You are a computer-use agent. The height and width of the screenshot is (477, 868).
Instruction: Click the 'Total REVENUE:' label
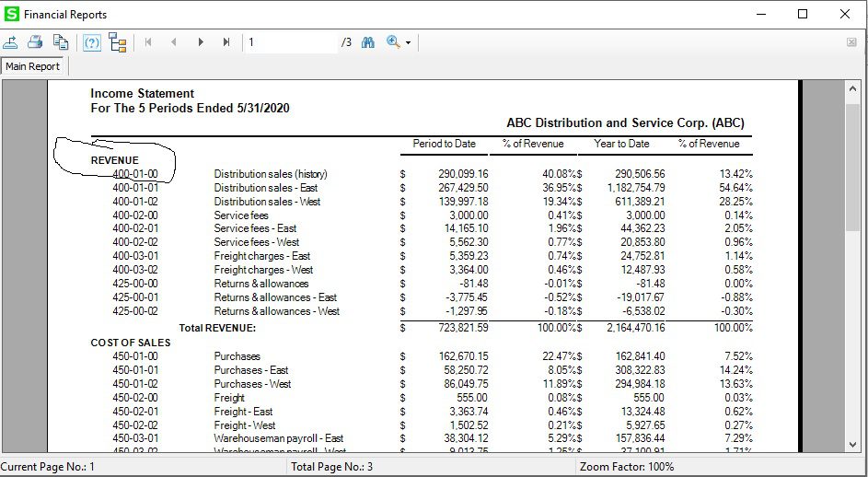click(x=217, y=328)
